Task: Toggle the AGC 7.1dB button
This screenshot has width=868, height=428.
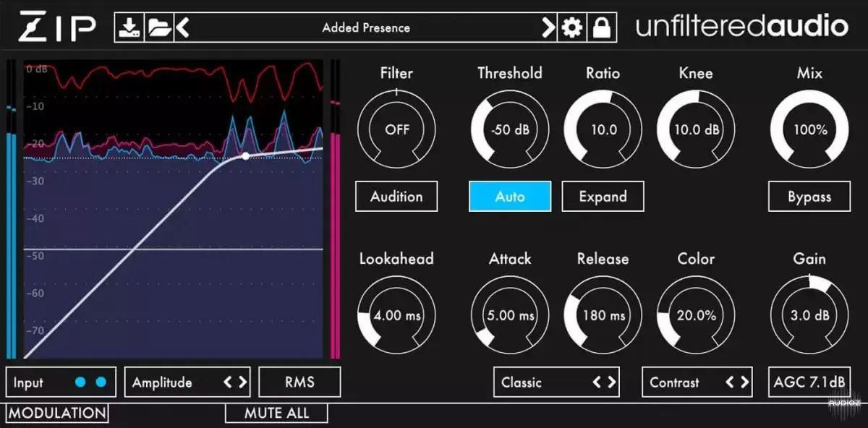Action: (809, 382)
